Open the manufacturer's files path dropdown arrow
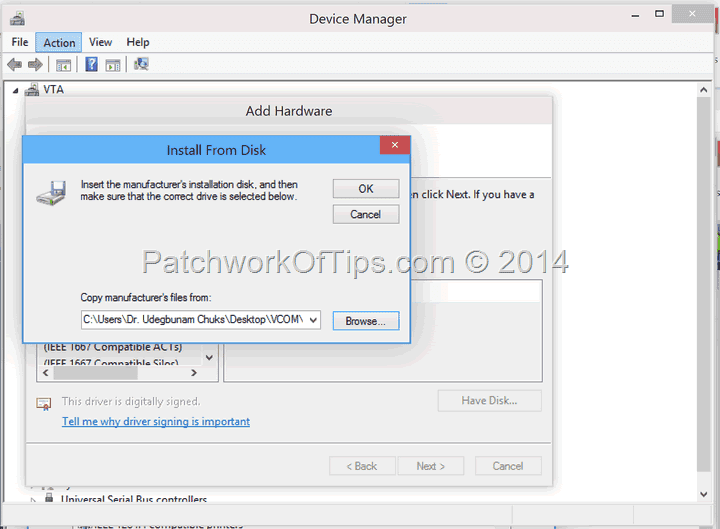 point(313,320)
